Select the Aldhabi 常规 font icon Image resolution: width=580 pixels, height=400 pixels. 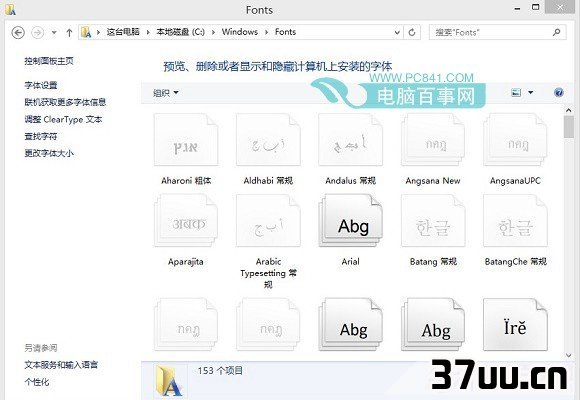[268, 140]
